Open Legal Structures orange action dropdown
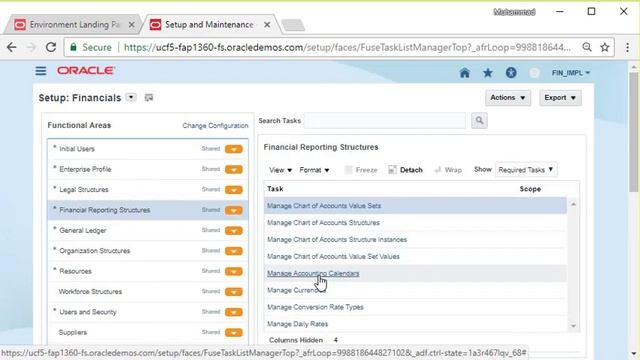Screen dimensions: 640x360 coord(233,190)
